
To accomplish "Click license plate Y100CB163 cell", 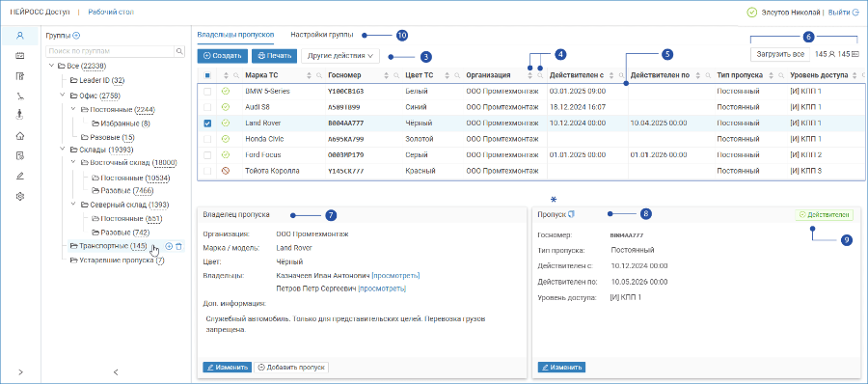I will pyautogui.click(x=346, y=91).
